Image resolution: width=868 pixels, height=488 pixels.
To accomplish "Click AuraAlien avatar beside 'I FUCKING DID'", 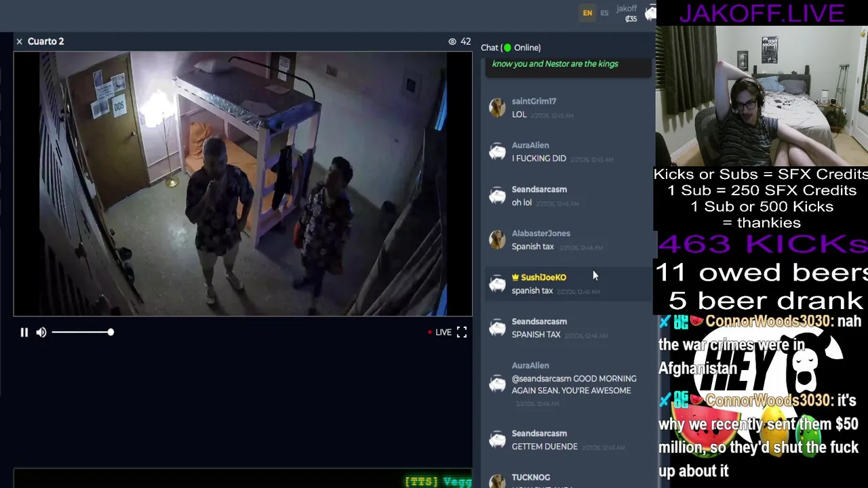I will coord(497,152).
